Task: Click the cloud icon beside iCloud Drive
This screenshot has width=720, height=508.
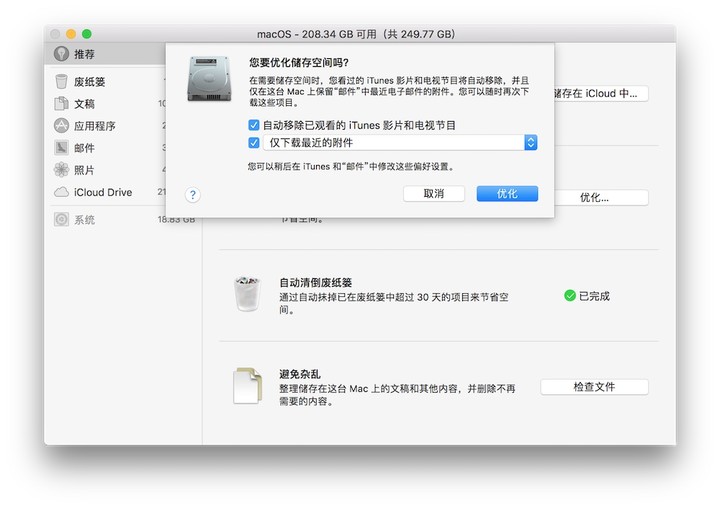Action: 62,192
